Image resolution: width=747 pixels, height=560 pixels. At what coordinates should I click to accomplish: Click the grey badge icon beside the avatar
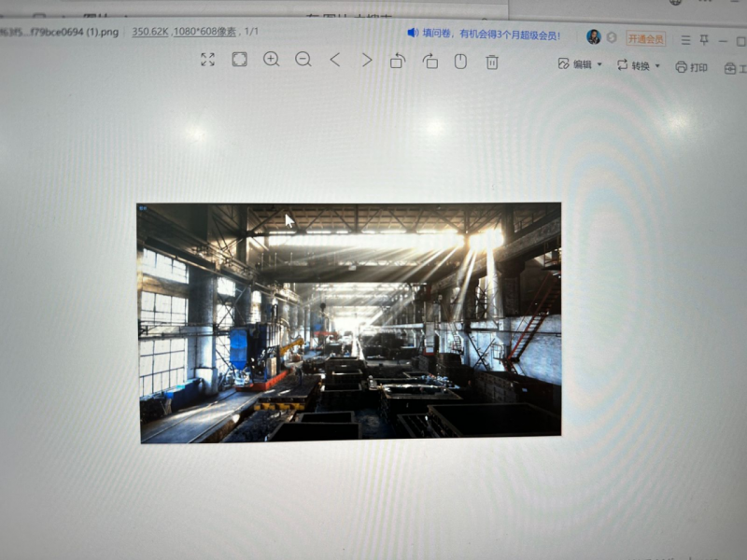[613, 37]
